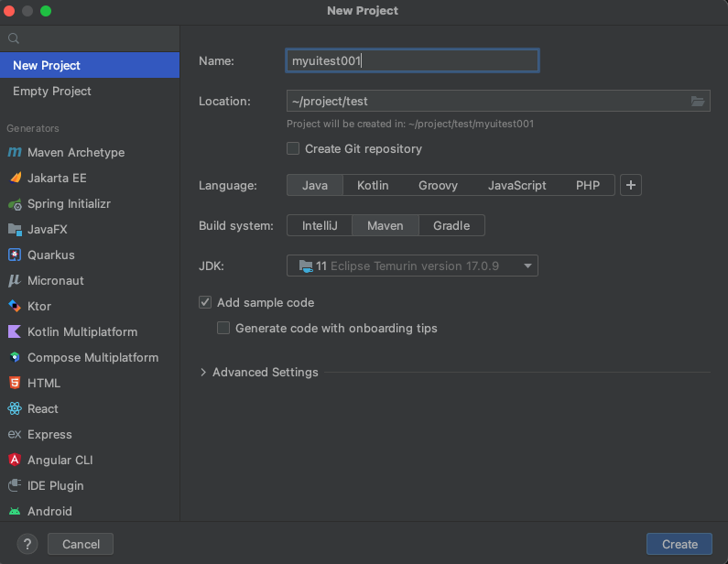This screenshot has height=564, width=728.
Task: Click the Kotlin Multiplatform icon
Action: [15, 332]
